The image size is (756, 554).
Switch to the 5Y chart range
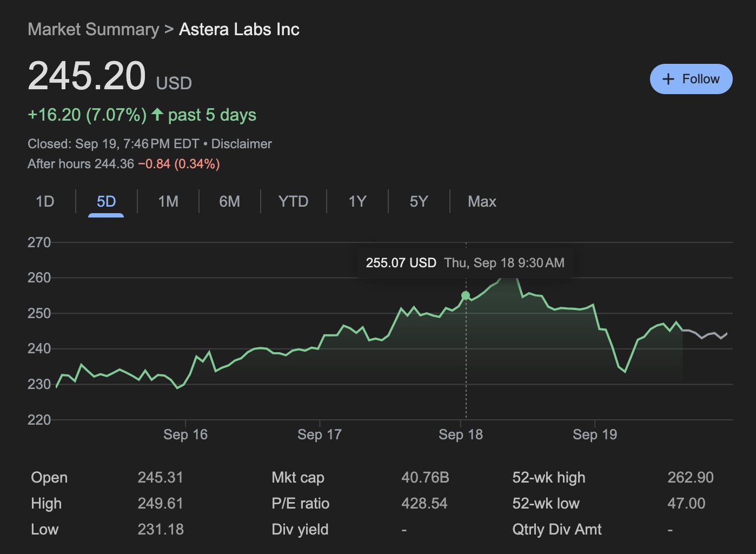419,201
